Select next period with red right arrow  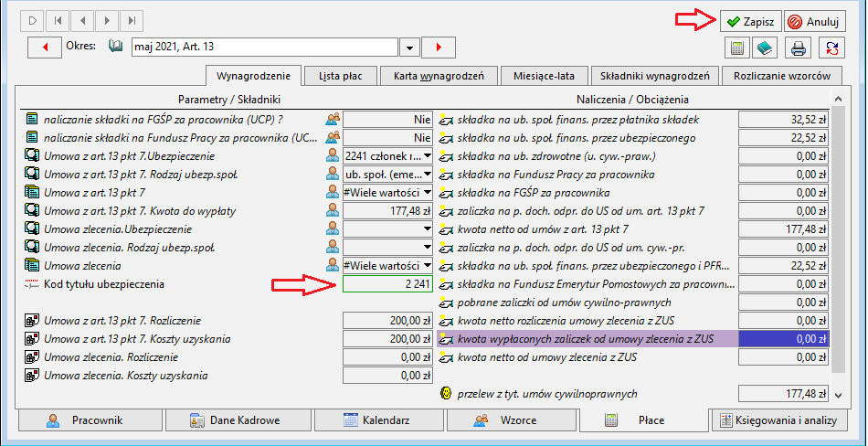(439, 48)
